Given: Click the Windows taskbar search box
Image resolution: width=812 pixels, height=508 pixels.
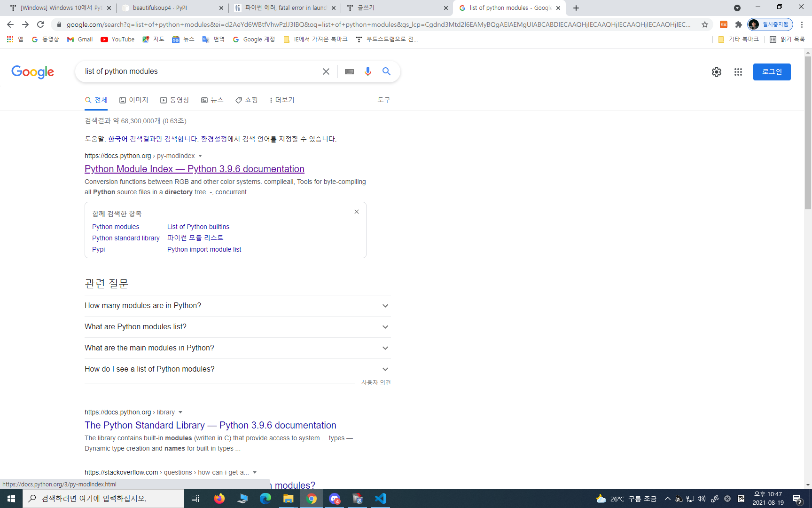Looking at the screenshot, I should (103, 499).
